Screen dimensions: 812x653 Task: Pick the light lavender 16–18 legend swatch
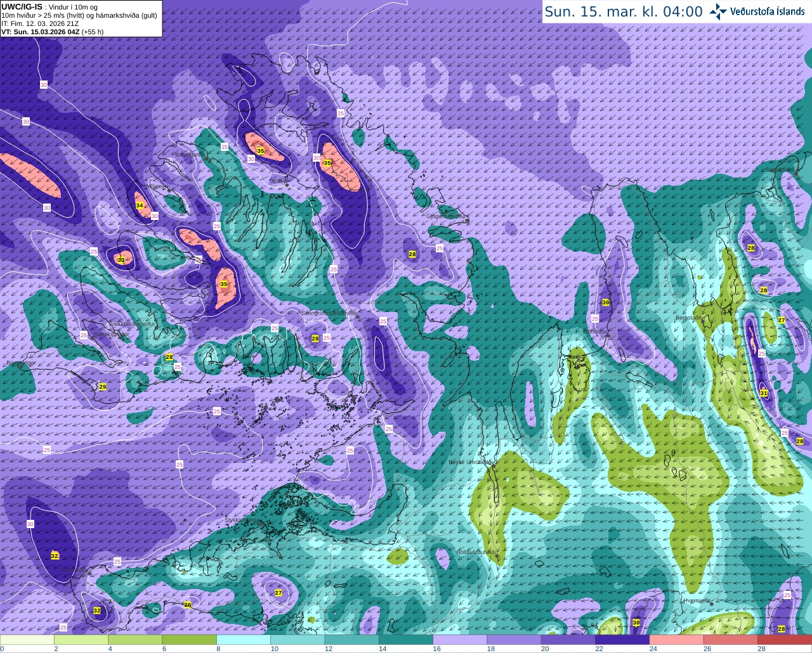(460, 640)
